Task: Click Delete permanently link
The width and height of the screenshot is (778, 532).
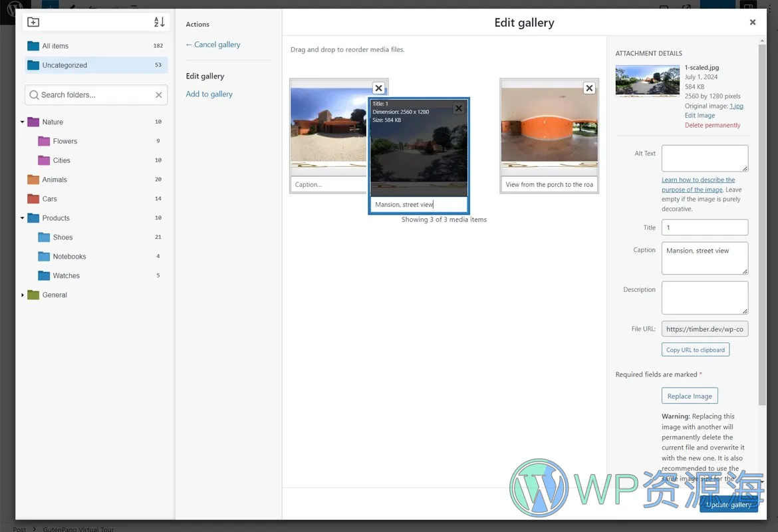Action: [712, 125]
